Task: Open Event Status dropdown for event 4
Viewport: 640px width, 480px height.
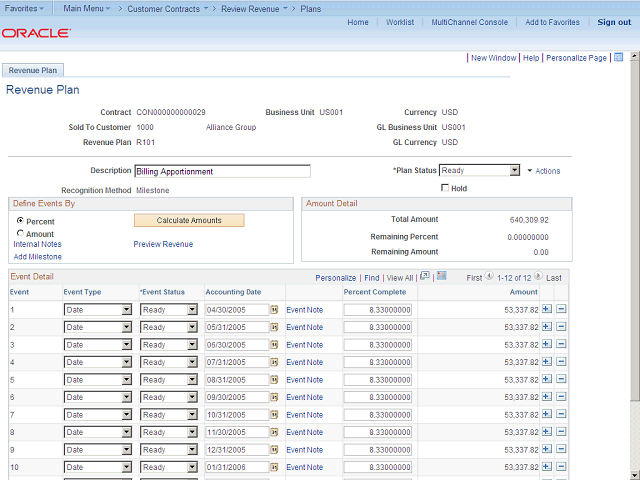Action: 192,362
